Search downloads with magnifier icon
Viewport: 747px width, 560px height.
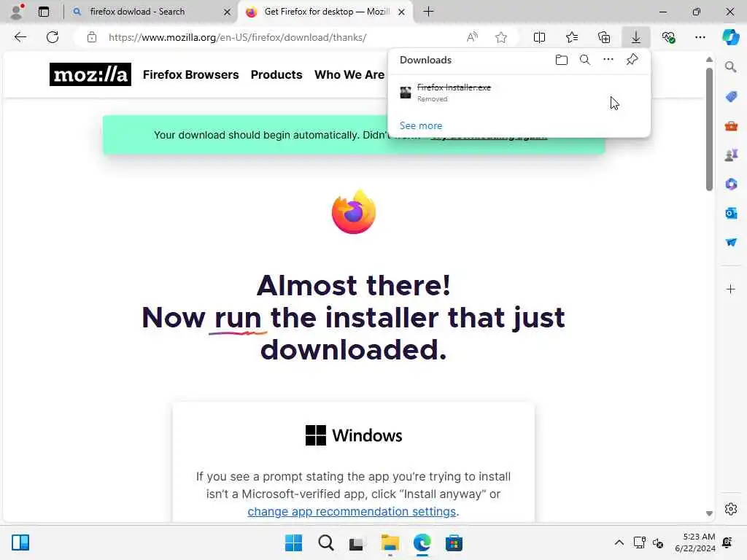coord(585,60)
